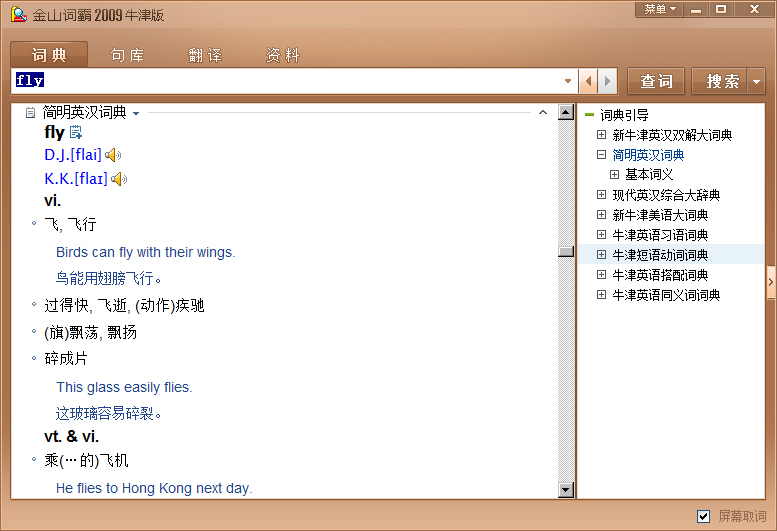Click sentence 'Birds can fly with their wings.'
The image size is (777, 531).
(146, 252)
